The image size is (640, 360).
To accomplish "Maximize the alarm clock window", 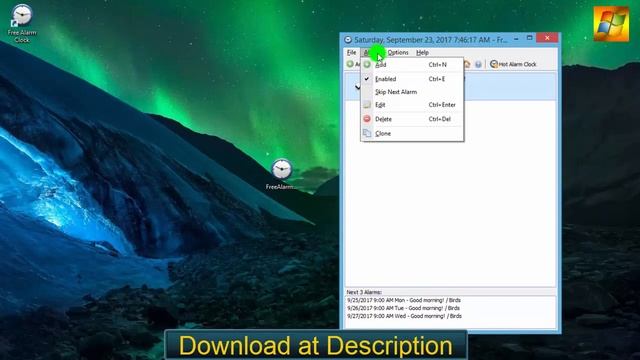I will coord(529,38).
